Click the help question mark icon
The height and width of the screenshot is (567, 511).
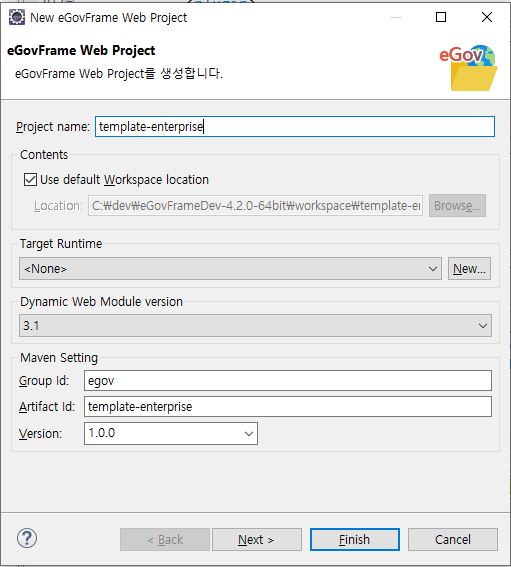point(27,538)
